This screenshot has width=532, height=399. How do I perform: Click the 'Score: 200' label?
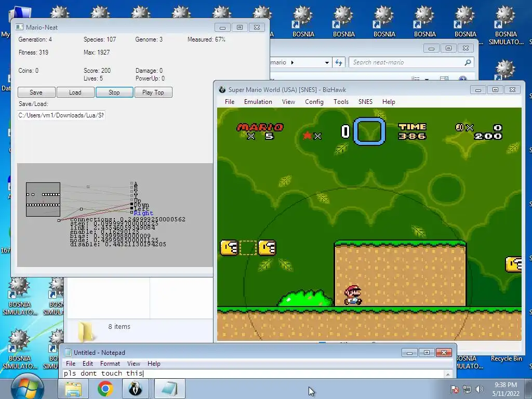pyautogui.click(x=97, y=71)
